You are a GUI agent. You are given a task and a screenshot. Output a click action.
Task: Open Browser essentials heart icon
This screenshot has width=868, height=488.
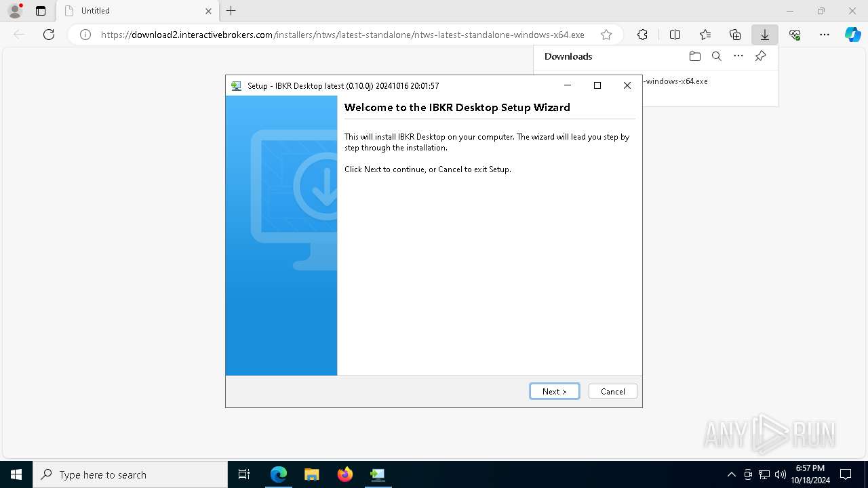[795, 35]
